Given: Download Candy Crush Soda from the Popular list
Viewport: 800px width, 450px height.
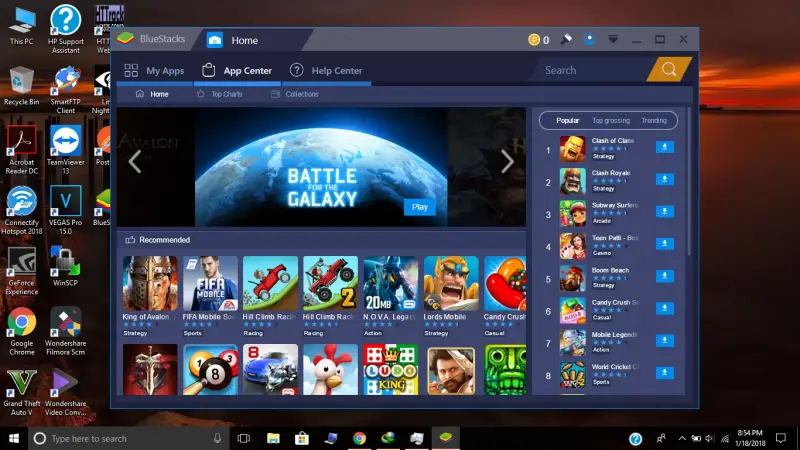Looking at the screenshot, I should tap(664, 308).
